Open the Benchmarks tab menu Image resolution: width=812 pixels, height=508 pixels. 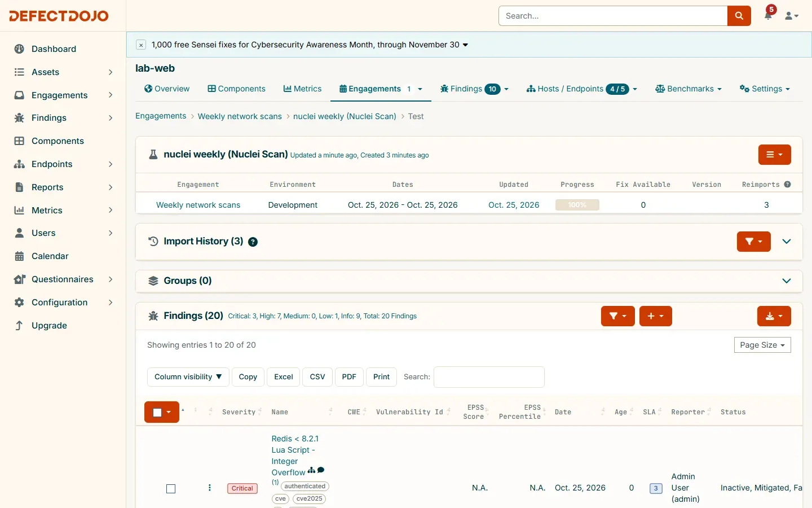(x=689, y=89)
